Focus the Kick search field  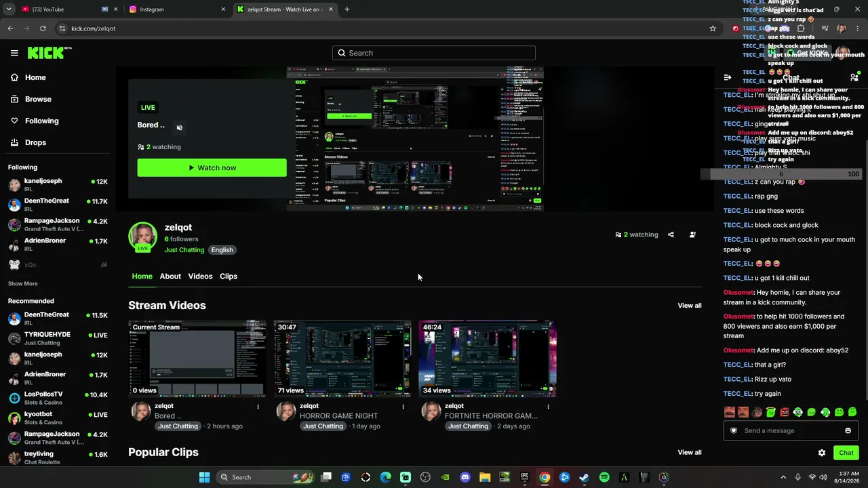tap(434, 53)
